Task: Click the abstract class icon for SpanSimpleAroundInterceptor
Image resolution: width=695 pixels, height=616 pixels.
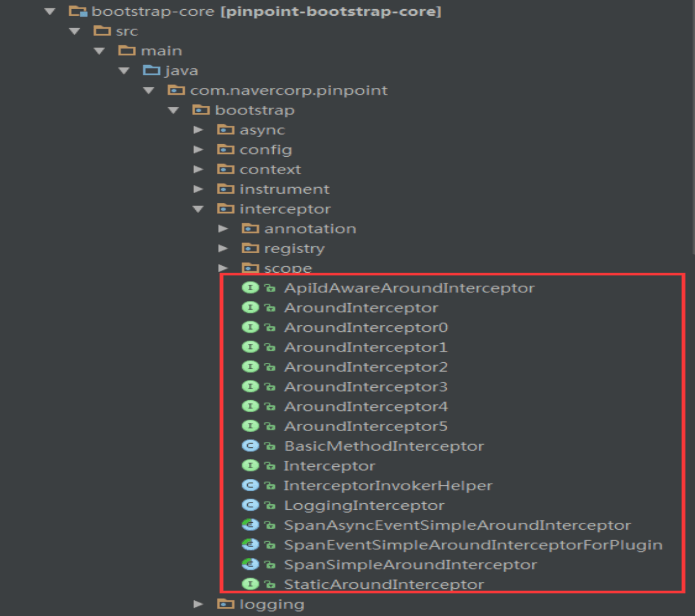Action: click(x=250, y=564)
